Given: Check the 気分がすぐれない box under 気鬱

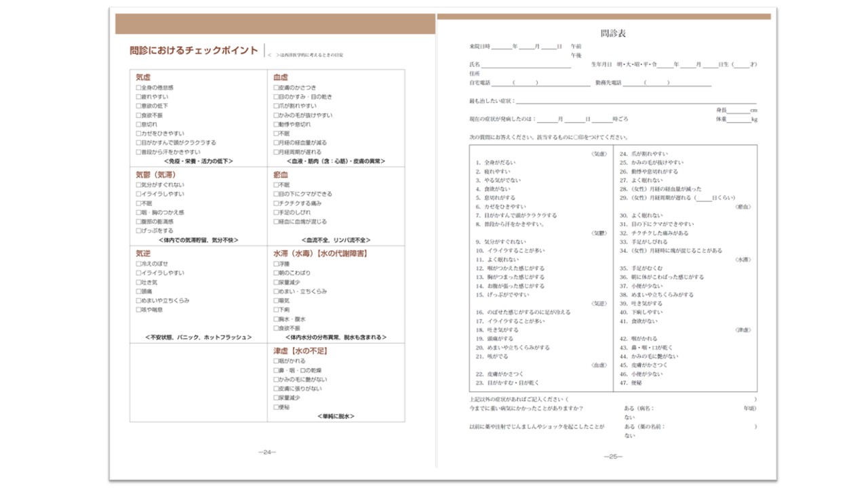Looking at the screenshot, I should pyautogui.click(x=138, y=185).
